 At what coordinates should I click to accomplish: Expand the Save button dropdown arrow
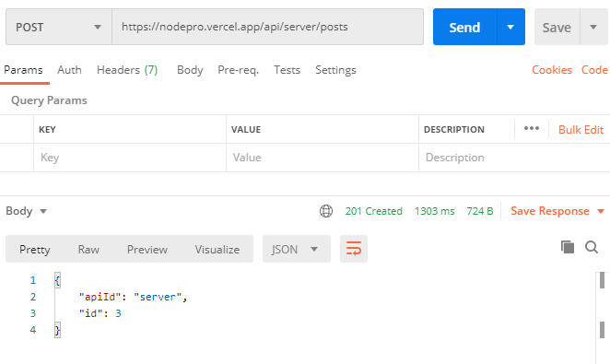(593, 27)
